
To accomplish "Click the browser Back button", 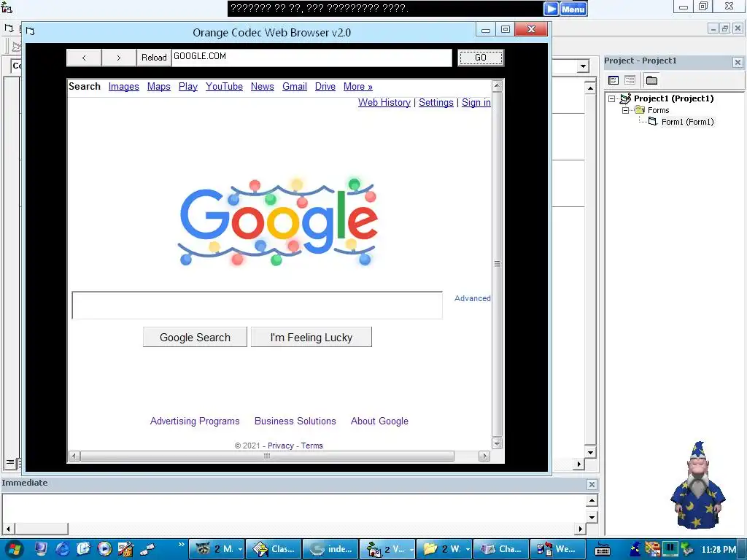I will [x=84, y=58].
